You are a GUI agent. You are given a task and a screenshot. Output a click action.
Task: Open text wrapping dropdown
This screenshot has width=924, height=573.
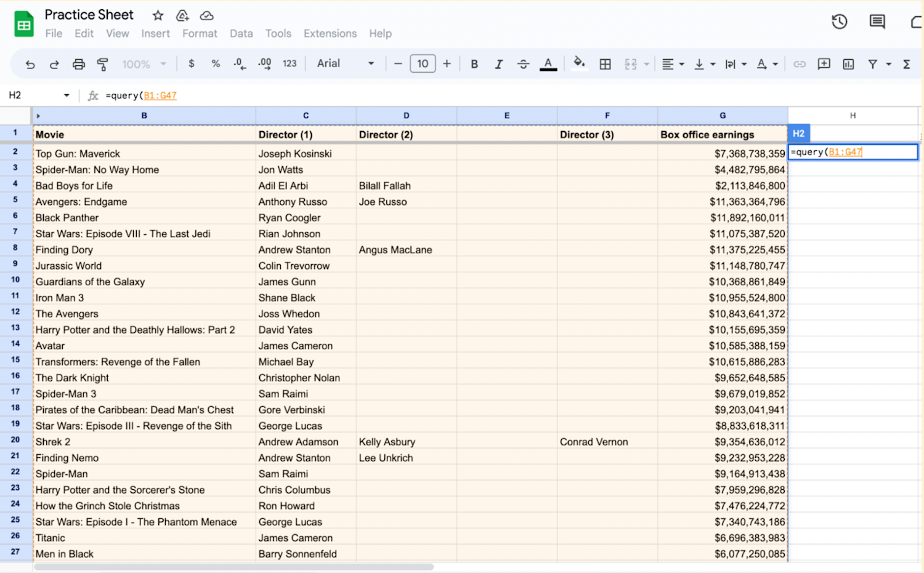[736, 64]
